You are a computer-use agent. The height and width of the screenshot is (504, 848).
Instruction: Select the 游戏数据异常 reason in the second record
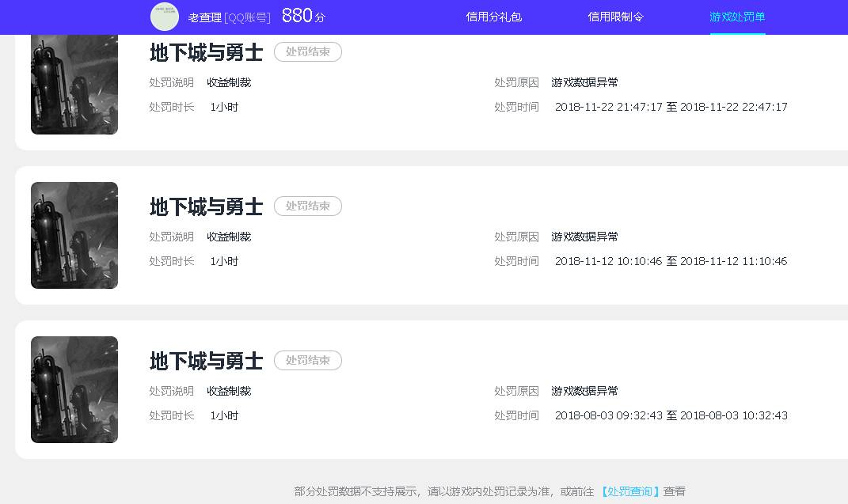(584, 236)
